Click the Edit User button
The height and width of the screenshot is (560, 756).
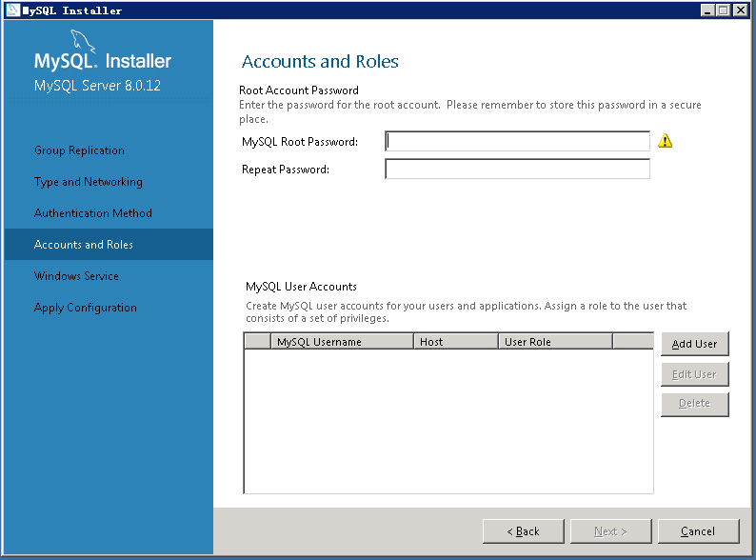click(x=695, y=374)
